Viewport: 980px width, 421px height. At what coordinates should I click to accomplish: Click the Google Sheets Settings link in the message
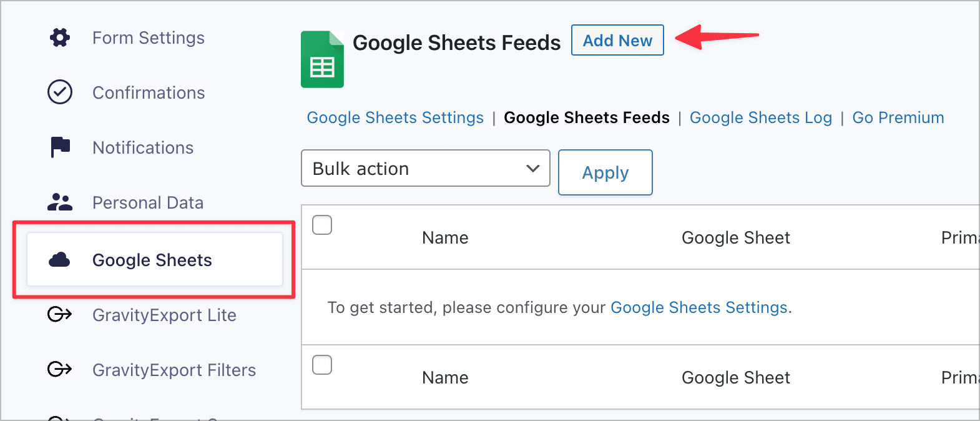click(x=698, y=307)
